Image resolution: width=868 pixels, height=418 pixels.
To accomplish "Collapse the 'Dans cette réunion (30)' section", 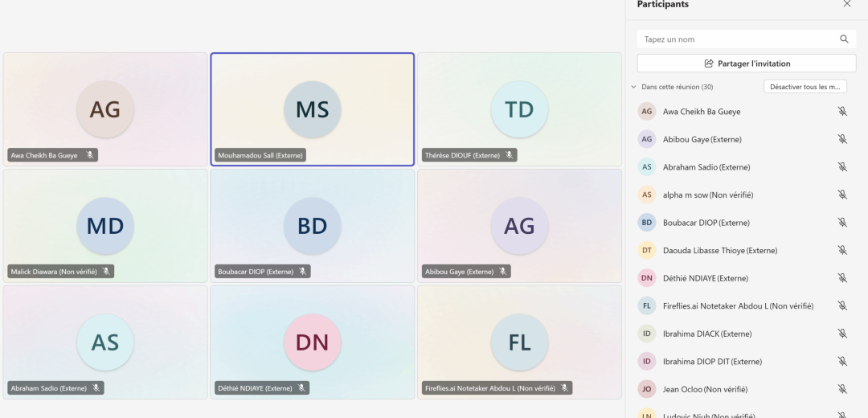I will tap(633, 87).
